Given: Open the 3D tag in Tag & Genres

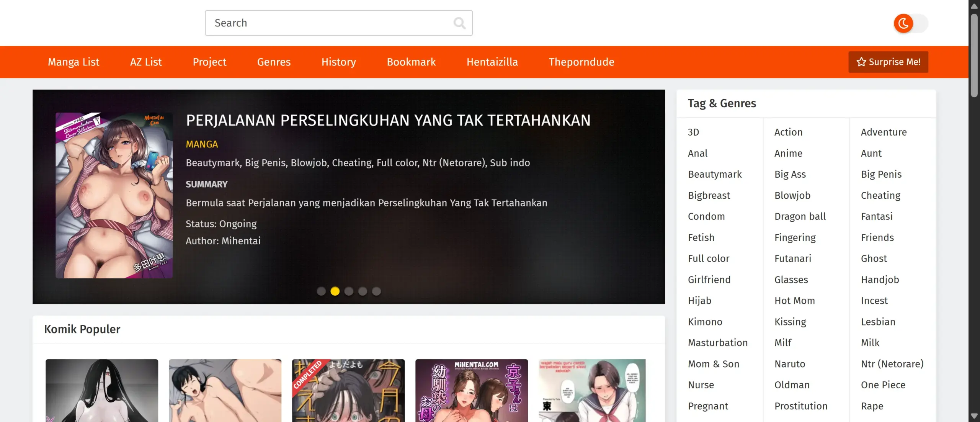Looking at the screenshot, I should 693,132.
